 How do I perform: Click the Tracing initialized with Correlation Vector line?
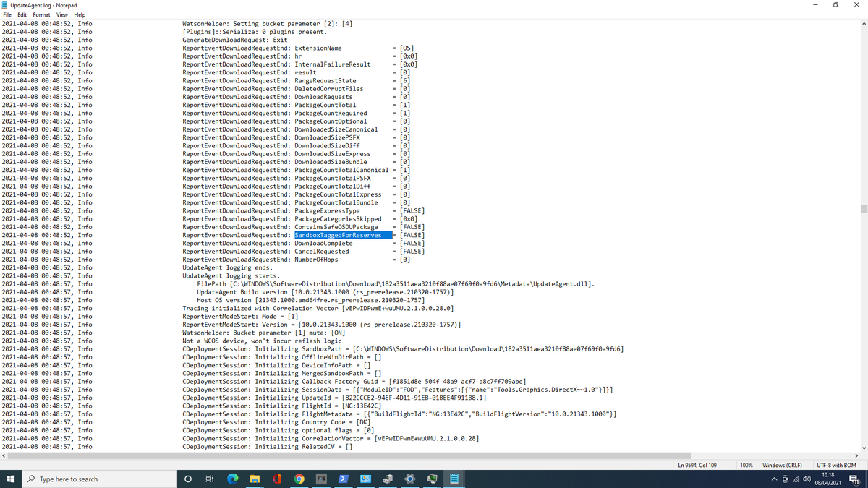point(318,308)
